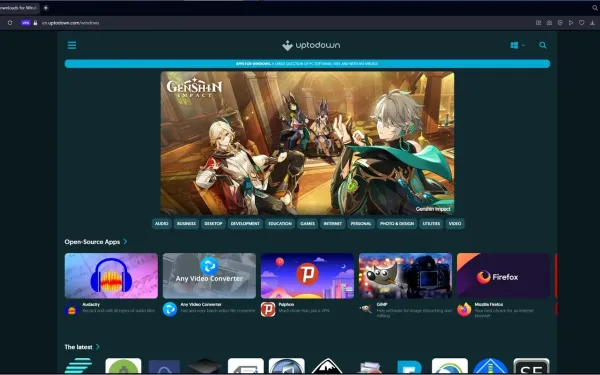Image resolution: width=600 pixels, height=375 pixels.
Task: Open the SE app icon in The latest
Action: [x=531, y=366]
